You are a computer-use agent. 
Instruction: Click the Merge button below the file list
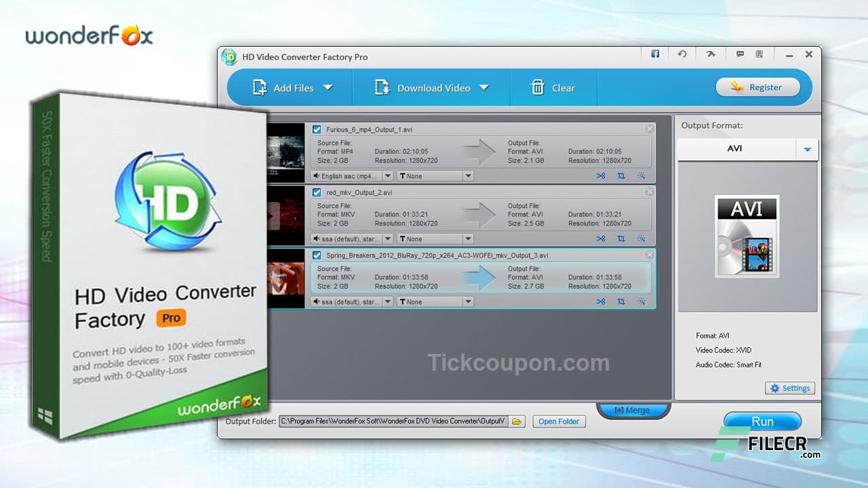[x=633, y=409]
